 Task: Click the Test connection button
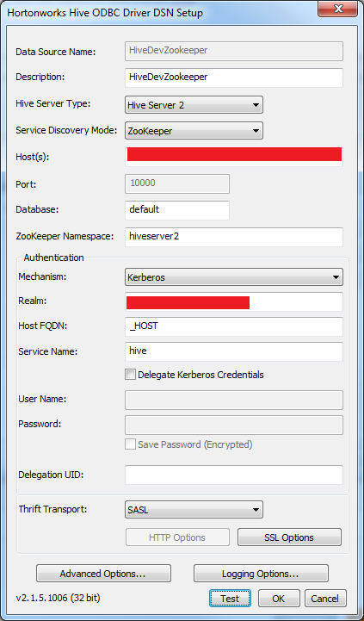coord(230,599)
